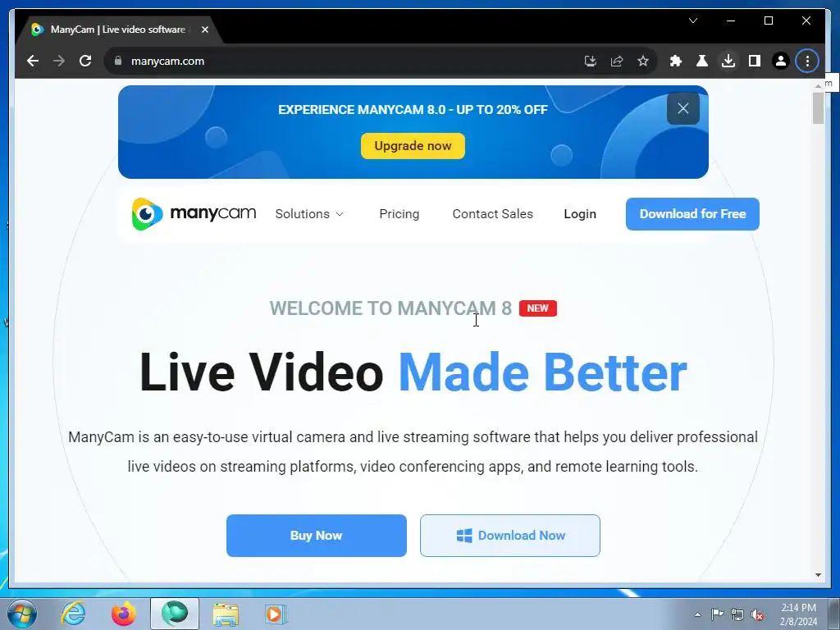This screenshot has width=840, height=630.
Task: Click the Login link
Action: [x=580, y=214]
